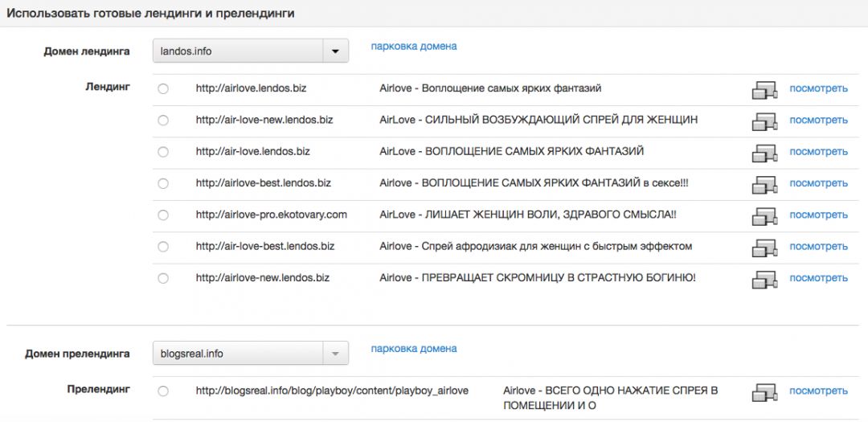Click 'посмотреть' link for airlove-pro.ekotovary.com
The image size is (868, 422).
(x=818, y=215)
